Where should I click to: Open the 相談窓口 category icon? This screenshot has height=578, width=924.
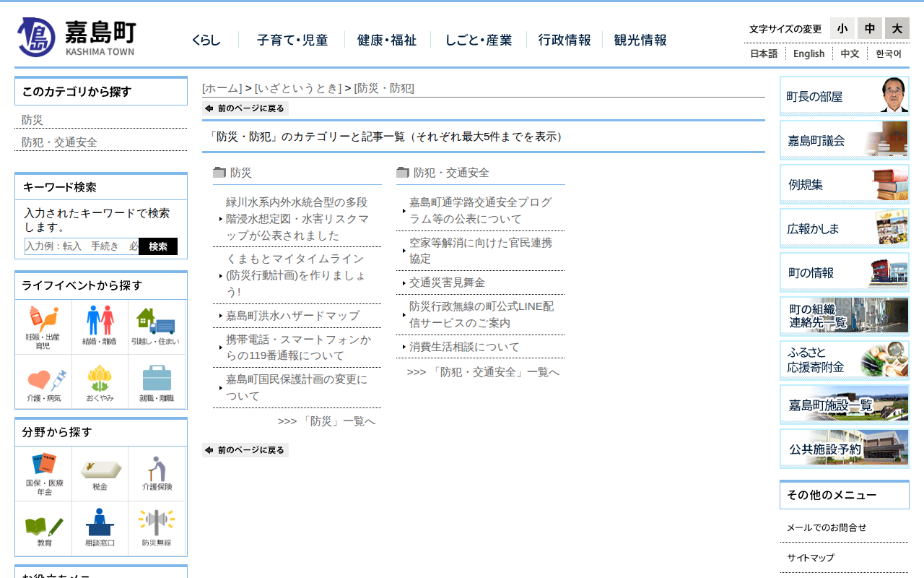coord(100,529)
